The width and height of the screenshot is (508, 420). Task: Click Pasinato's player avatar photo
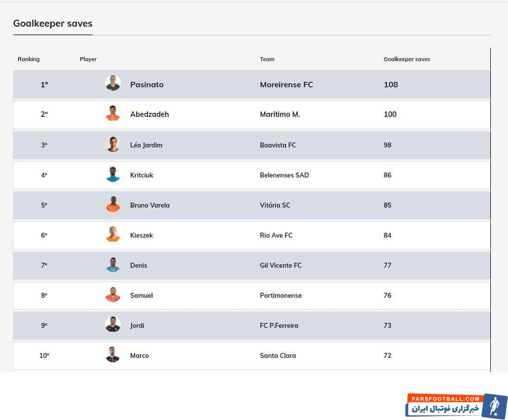point(113,83)
